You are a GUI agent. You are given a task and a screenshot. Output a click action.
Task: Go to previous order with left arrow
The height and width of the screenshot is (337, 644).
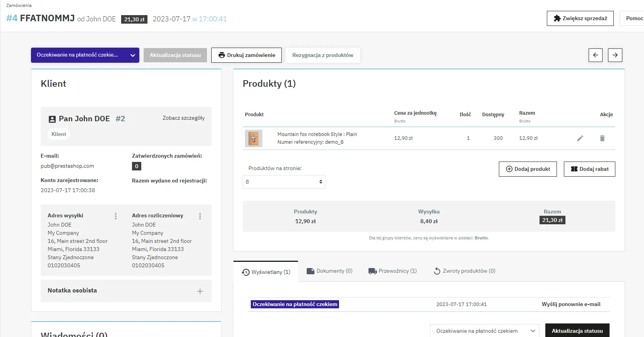(x=596, y=55)
